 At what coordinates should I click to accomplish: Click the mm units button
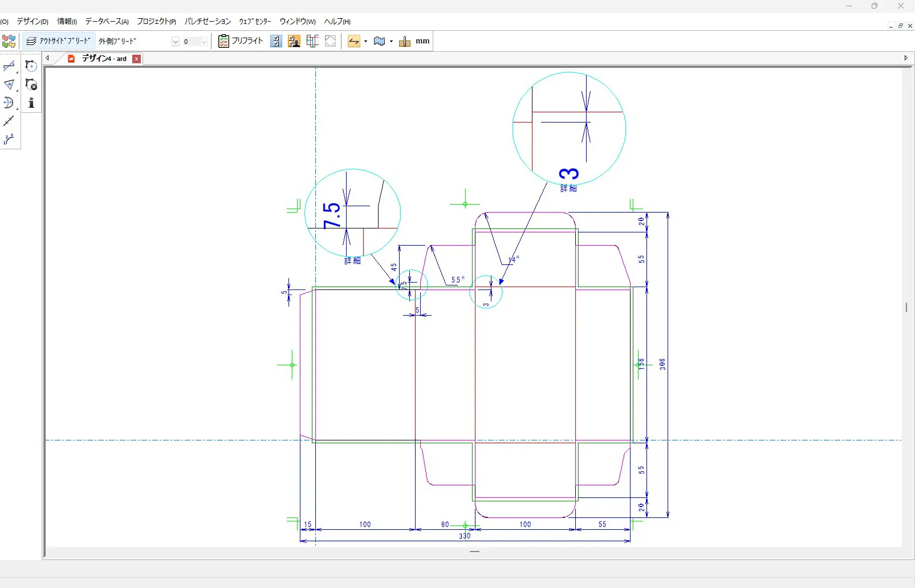422,41
